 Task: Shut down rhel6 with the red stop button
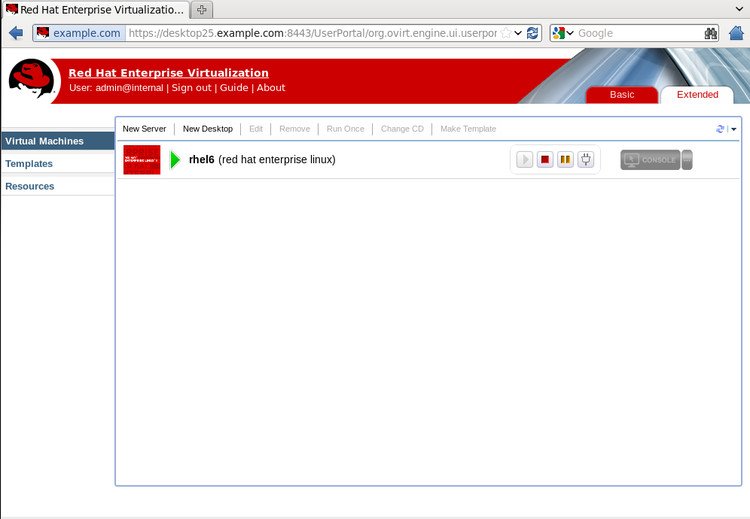545,159
